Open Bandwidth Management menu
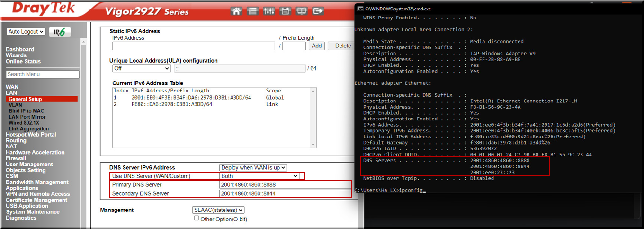 tap(37, 182)
